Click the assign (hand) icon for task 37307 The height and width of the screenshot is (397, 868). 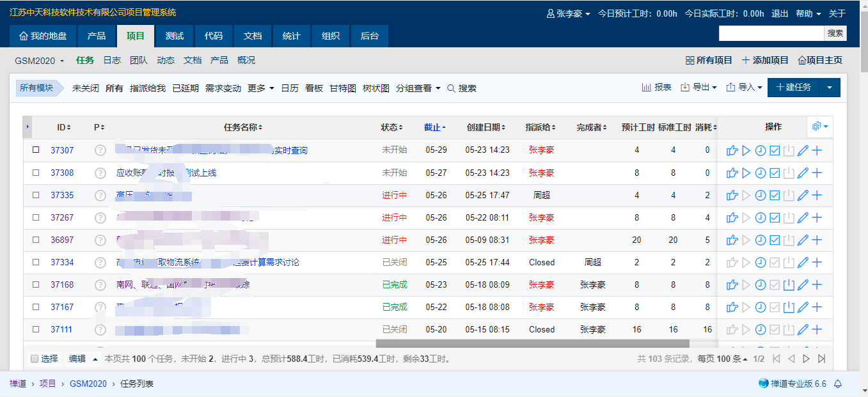coord(732,151)
